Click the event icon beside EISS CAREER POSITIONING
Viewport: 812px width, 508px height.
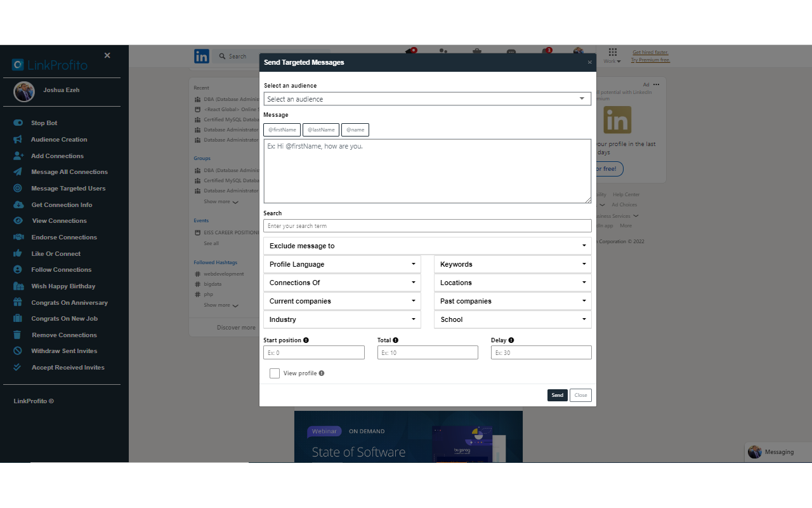point(197,232)
